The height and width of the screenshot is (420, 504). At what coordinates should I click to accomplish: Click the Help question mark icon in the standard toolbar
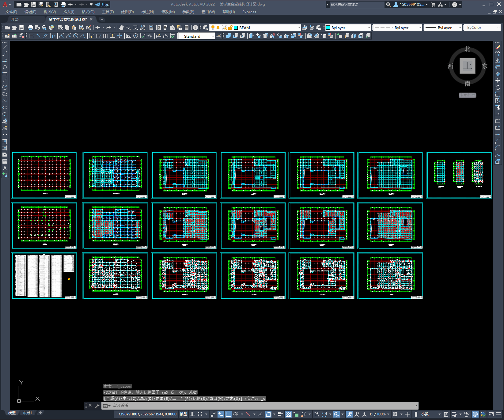[195, 28]
